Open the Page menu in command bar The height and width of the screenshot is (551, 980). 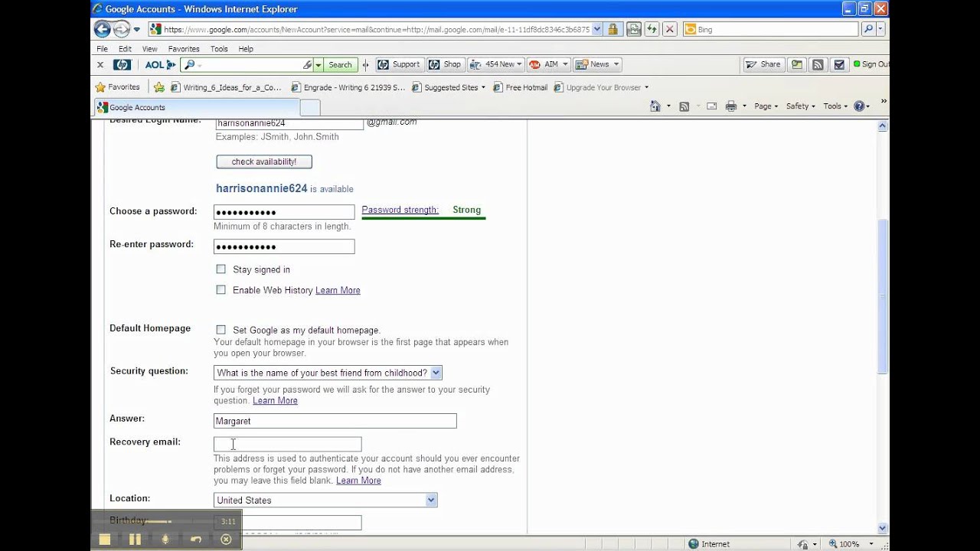pyautogui.click(x=766, y=106)
